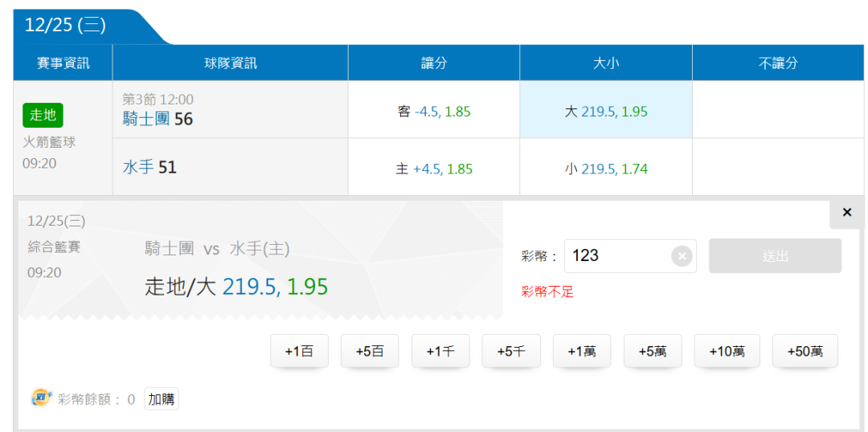Select the 主 +4.5, 1.85 handicap odds
868x432 pixels.
(434, 169)
